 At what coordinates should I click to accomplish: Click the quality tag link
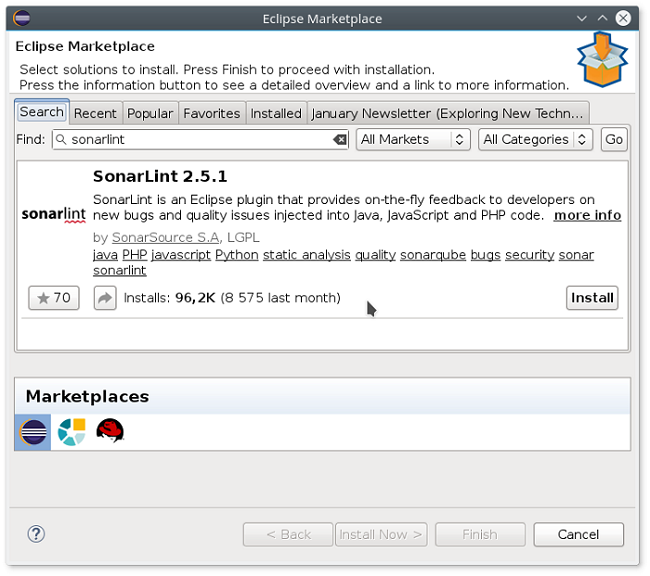375,255
